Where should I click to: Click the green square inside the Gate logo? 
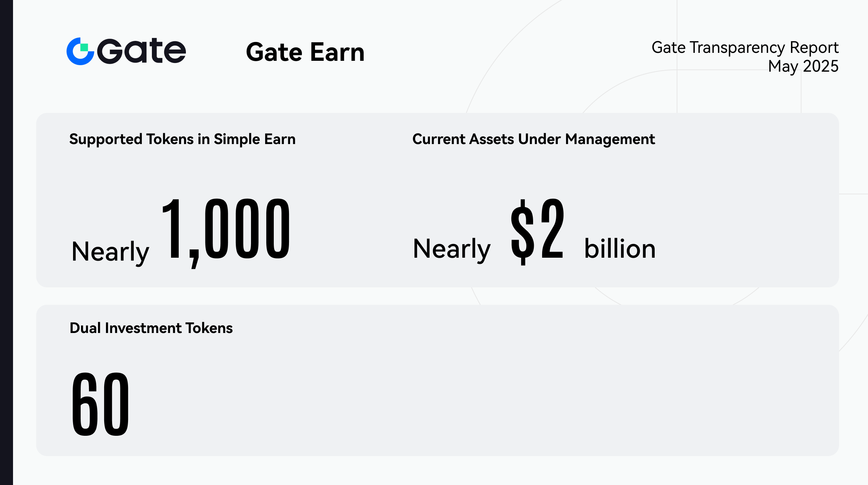click(x=84, y=47)
